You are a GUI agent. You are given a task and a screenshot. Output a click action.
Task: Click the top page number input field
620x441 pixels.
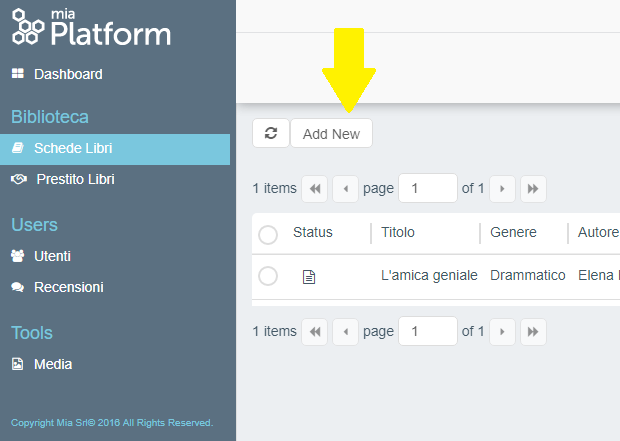pos(428,188)
